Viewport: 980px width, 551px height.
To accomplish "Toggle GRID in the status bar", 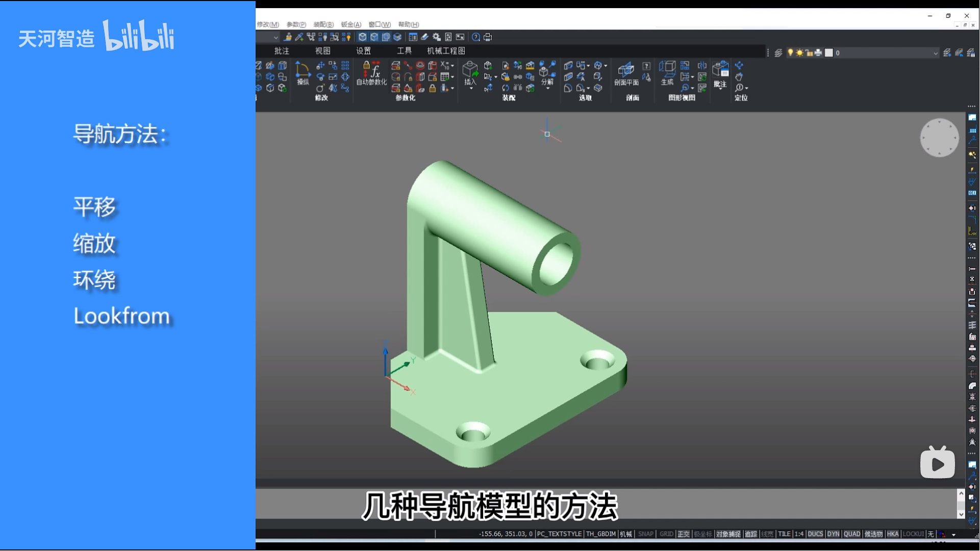I will tap(666, 534).
